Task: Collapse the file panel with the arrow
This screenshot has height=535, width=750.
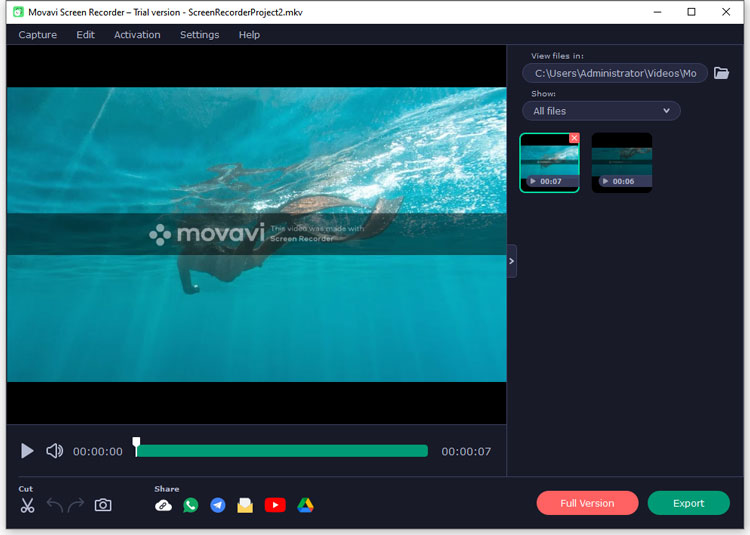Action: pos(511,261)
